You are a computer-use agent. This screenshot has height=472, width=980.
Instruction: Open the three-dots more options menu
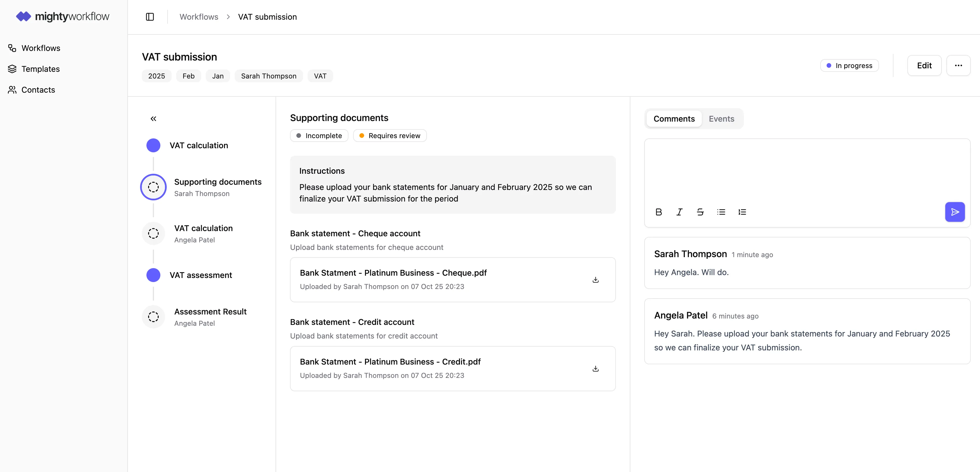(958, 65)
